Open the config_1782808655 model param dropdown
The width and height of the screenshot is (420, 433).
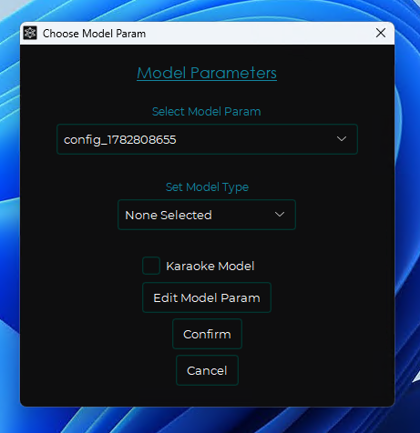(x=207, y=139)
